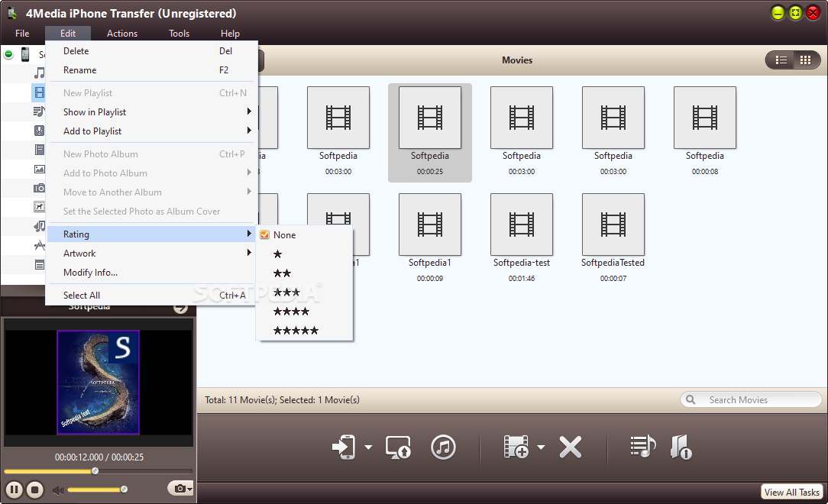Click the playback progress slider handle
The image size is (828, 504).
95,470
